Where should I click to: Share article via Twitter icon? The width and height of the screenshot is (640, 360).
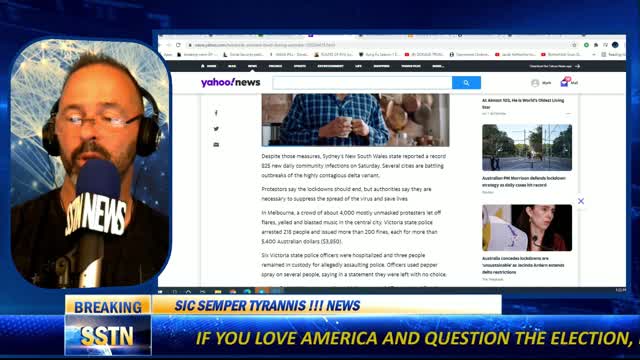[216, 129]
